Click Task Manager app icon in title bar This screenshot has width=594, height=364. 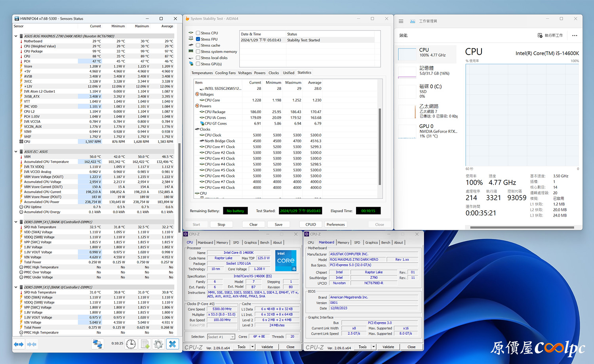pyautogui.click(x=413, y=21)
